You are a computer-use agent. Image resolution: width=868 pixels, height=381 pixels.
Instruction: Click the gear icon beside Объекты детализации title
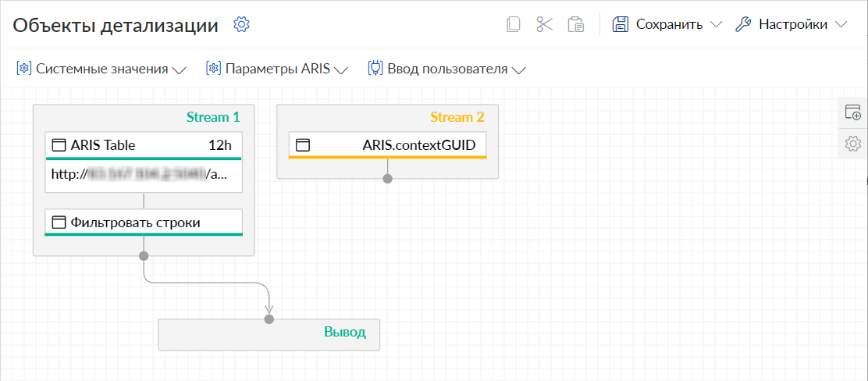(x=241, y=24)
